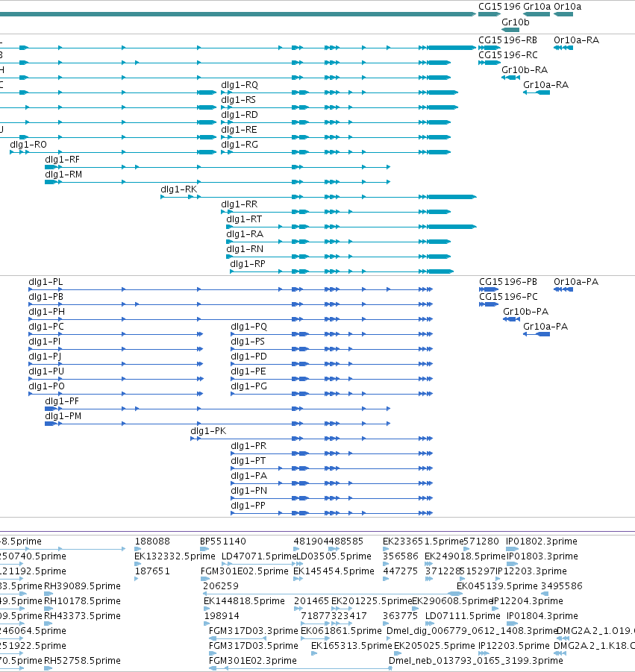Screen dimensions: 635x672
Task: Open EST feature BP551140
Action: tap(223, 541)
